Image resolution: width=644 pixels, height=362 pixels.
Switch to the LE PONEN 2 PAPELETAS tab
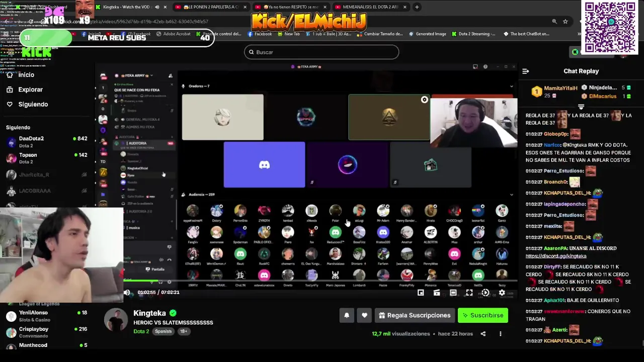(211, 7)
